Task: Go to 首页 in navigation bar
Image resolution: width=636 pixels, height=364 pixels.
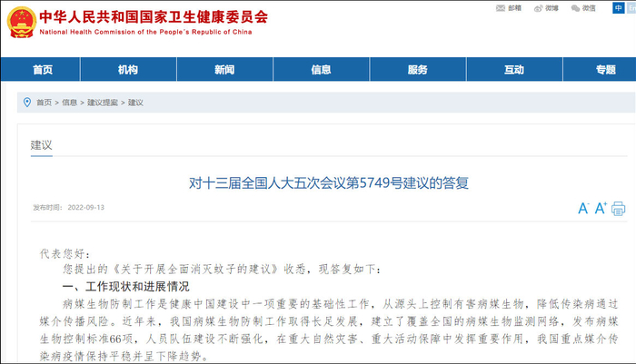Action: pyautogui.click(x=43, y=70)
